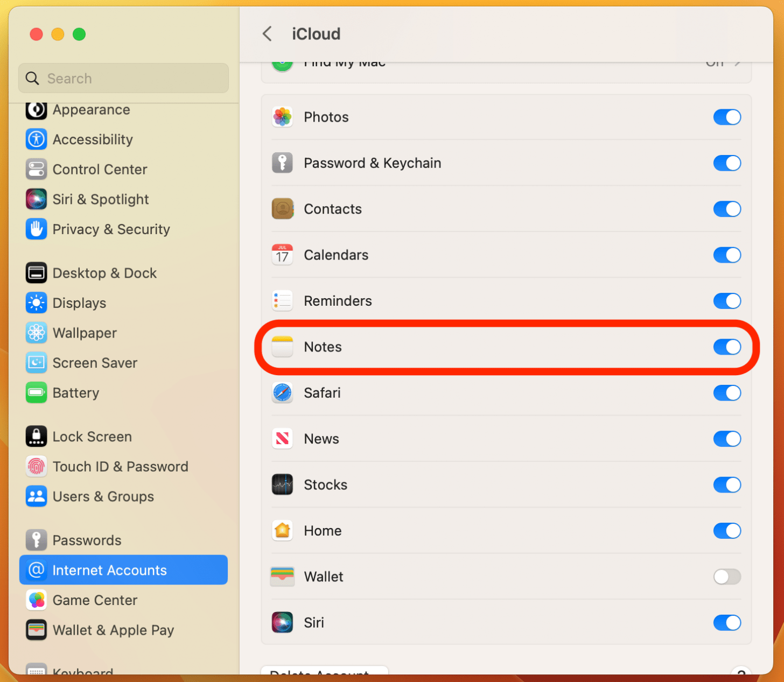Screen dimensions: 784x682
Task: Open Wallpaper settings from sidebar text
Action: point(85,333)
